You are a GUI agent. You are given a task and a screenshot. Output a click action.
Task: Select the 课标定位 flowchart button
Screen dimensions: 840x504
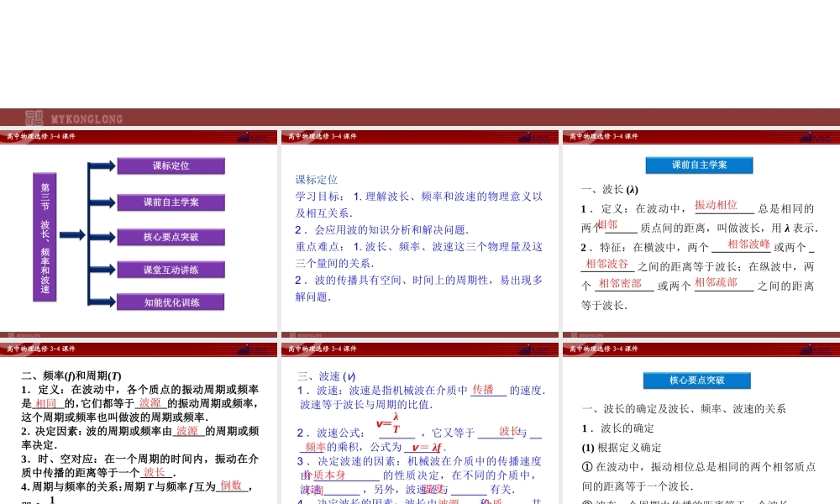pos(172,165)
